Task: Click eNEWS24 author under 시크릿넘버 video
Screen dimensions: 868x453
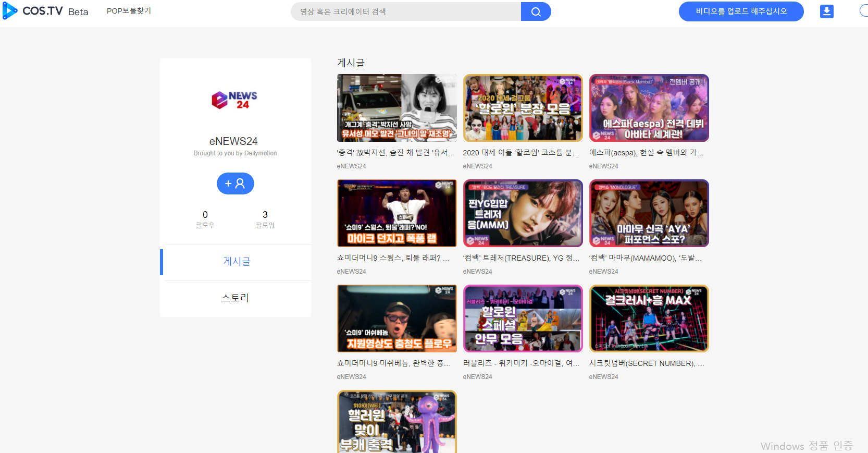Action: [x=603, y=377]
